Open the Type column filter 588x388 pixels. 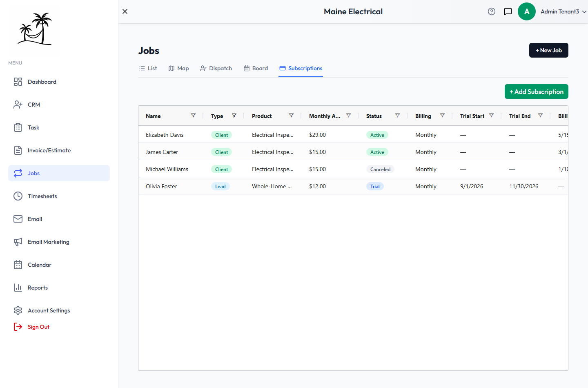234,116
